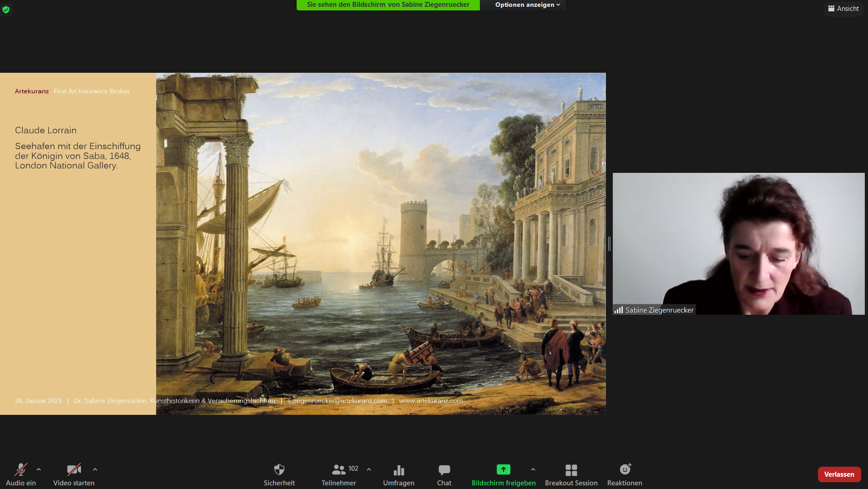This screenshot has height=489, width=868.
Task: Expand arrow beside Teilnehmer count
Action: (x=369, y=469)
